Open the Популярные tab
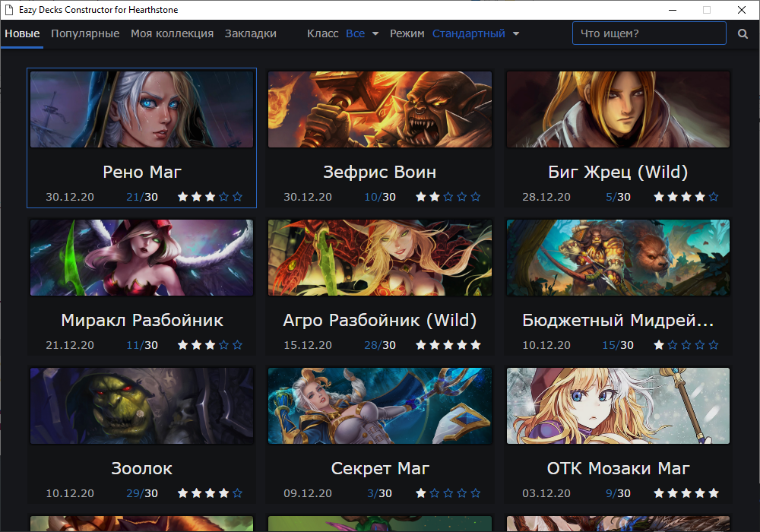This screenshot has width=760, height=532. [85, 33]
